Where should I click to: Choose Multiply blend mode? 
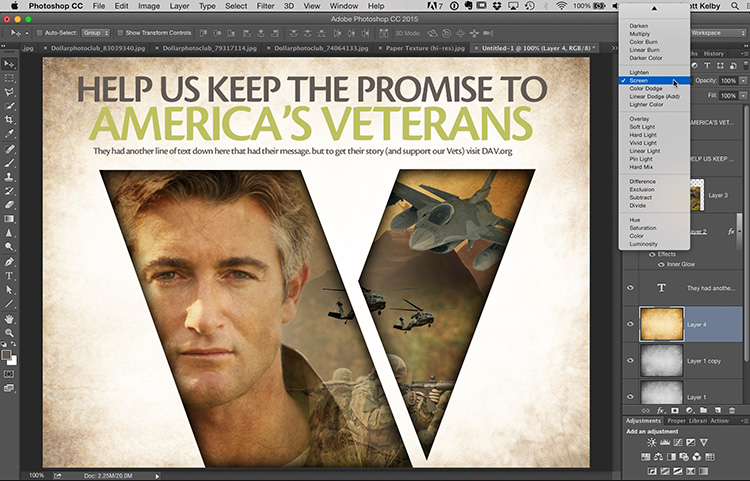pos(640,33)
